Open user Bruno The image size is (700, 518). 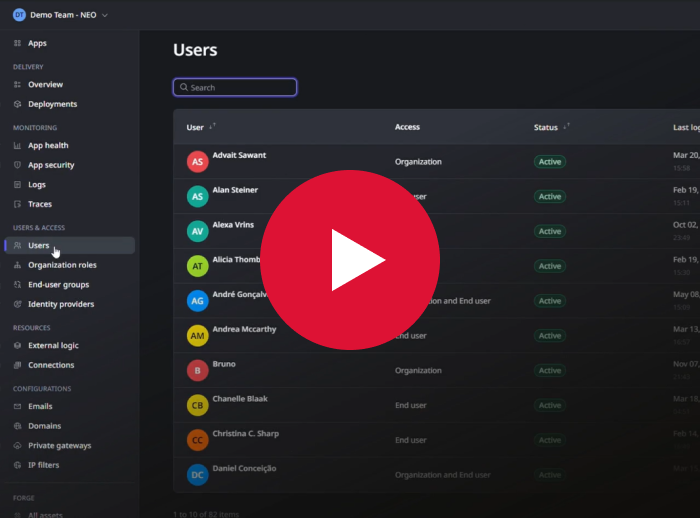coord(224,364)
